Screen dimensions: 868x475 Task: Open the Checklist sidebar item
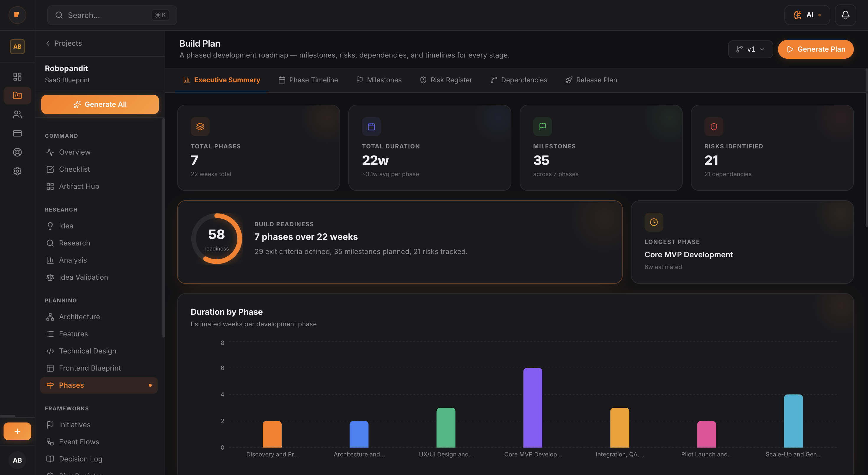click(x=74, y=169)
